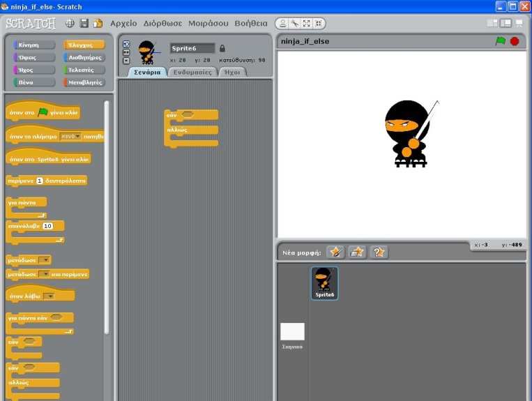Select the Sprite6 thumbnail in sprite list
Viewport: 532px width, 401px height.
pos(325,283)
